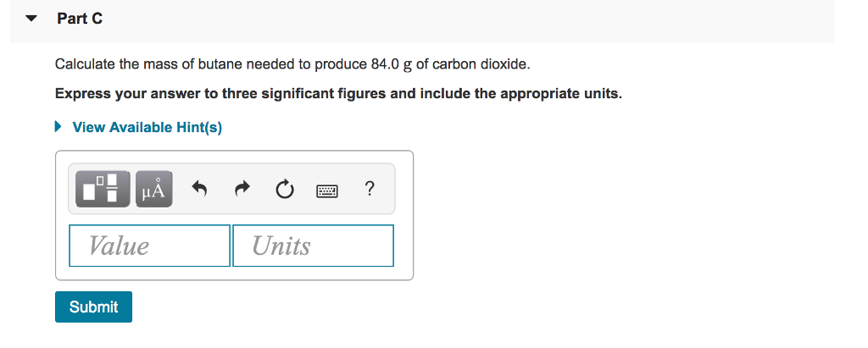Screen dimensions: 868x348
Task: Click the 84.0 g value in the question
Action: click(x=392, y=64)
